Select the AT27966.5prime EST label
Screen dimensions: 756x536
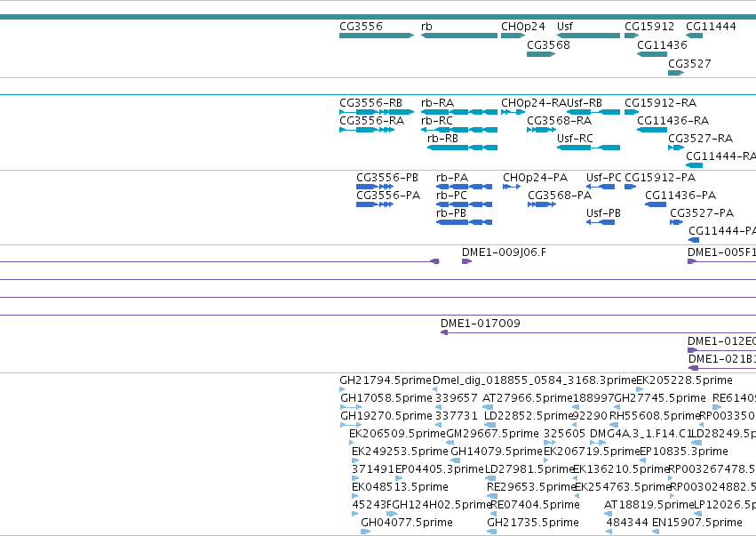point(527,398)
